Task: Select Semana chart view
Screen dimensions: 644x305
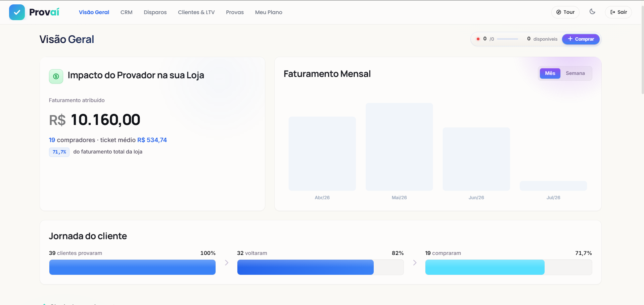Action: click(x=575, y=73)
